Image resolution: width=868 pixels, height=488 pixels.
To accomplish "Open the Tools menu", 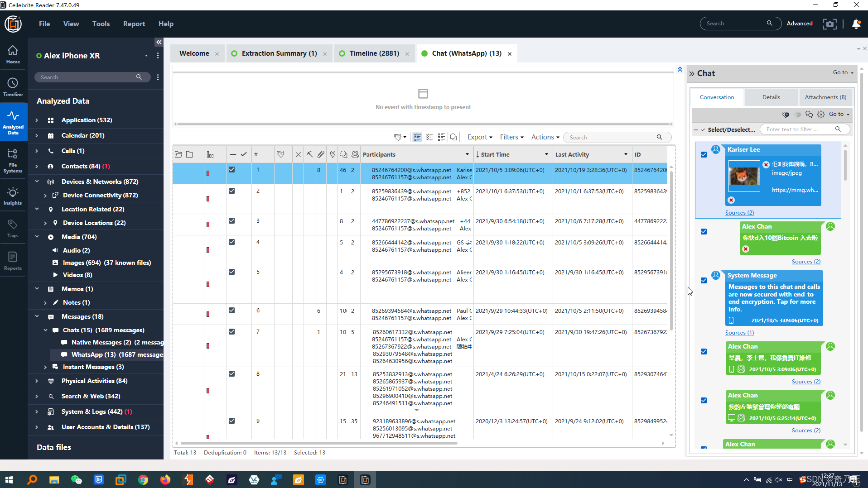I will click(x=101, y=24).
